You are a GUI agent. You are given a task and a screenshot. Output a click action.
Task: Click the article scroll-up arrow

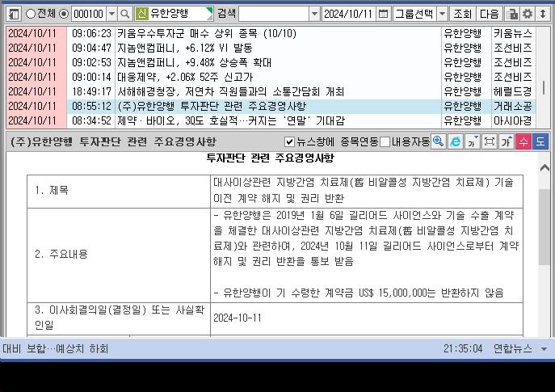pyautogui.click(x=544, y=168)
